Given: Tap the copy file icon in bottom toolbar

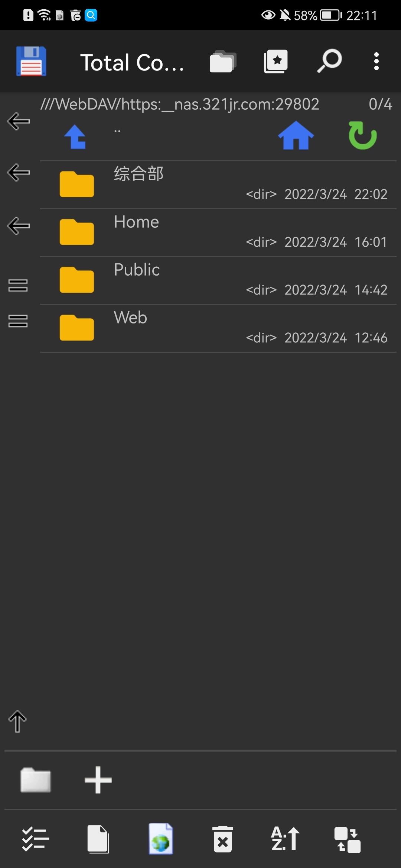Looking at the screenshot, I should point(98,839).
